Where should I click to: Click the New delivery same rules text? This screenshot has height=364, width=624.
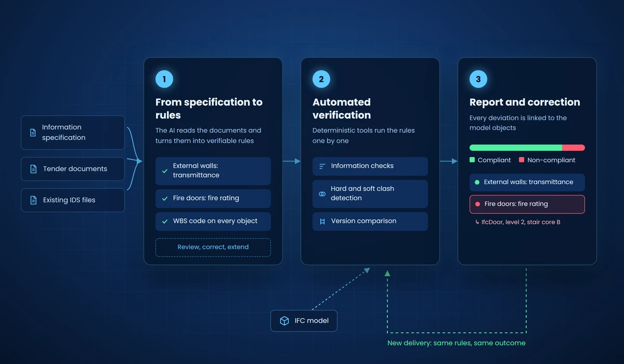pyautogui.click(x=457, y=343)
